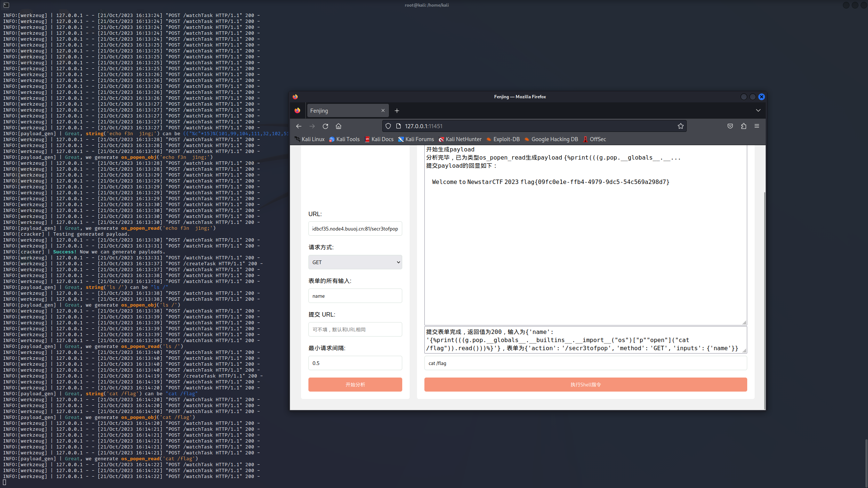868x488 pixels.
Task: Click the form inputs field containing name
Action: click(x=355, y=296)
